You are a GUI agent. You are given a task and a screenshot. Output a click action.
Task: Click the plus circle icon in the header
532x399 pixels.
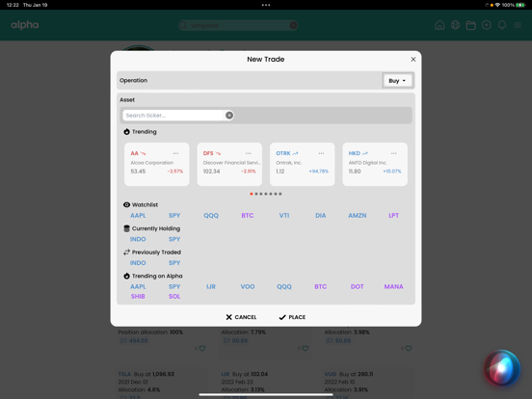487,25
